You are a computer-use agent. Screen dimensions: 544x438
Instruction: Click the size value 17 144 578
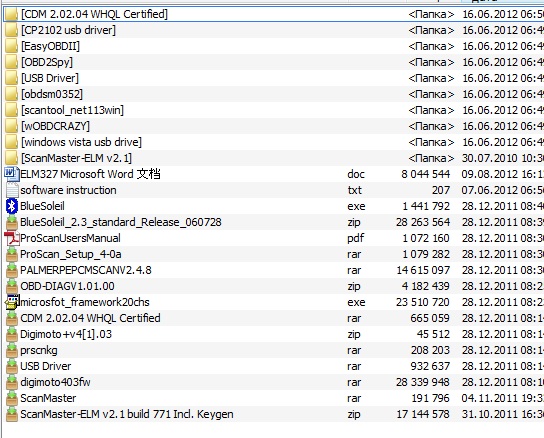click(423, 414)
